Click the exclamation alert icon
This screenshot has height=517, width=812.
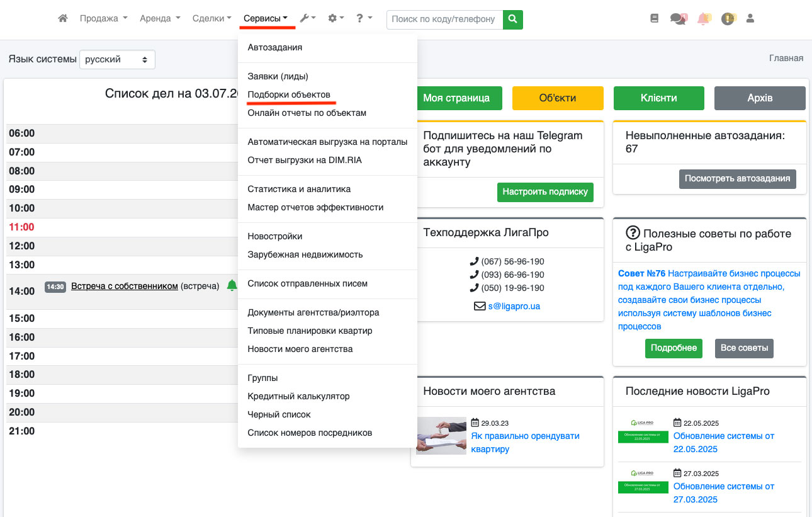728,19
